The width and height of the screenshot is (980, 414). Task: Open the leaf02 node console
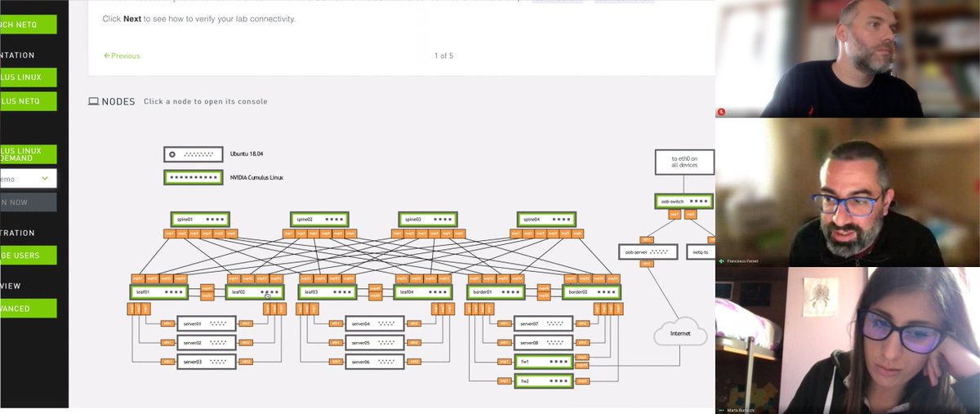pos(255,292)
